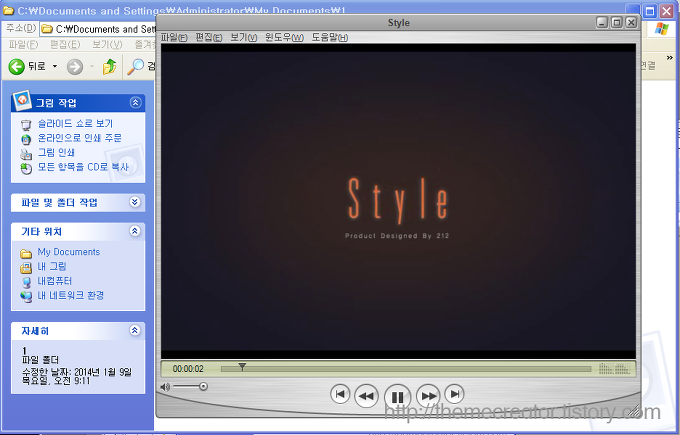Minimize the Style player window

click(602, 23)
